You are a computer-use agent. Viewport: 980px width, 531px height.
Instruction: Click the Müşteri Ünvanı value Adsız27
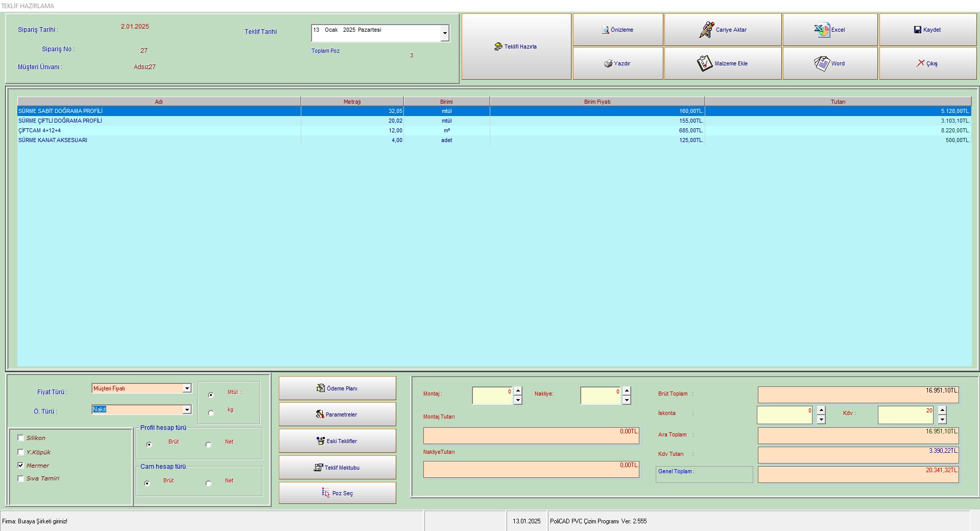(145, 67)
